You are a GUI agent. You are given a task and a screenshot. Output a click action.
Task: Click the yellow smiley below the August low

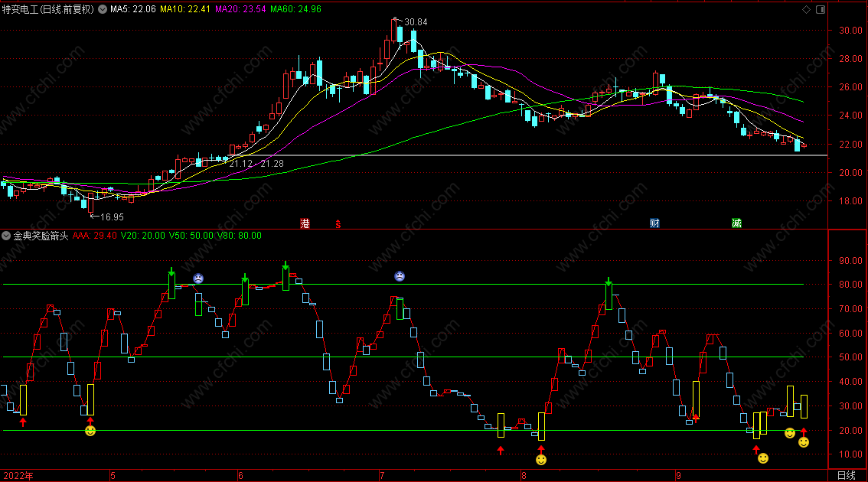541,460
